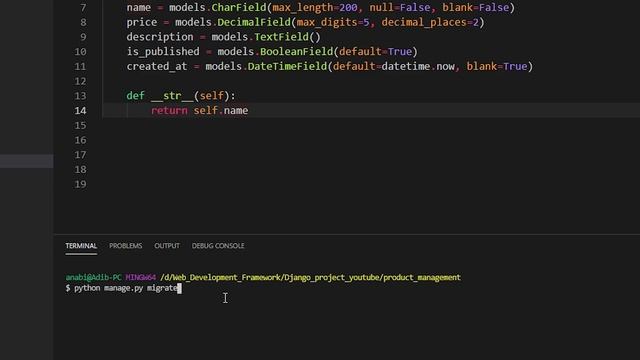Click line number 12 in gutter
640x360 pixels.
(x=80, y=81)
